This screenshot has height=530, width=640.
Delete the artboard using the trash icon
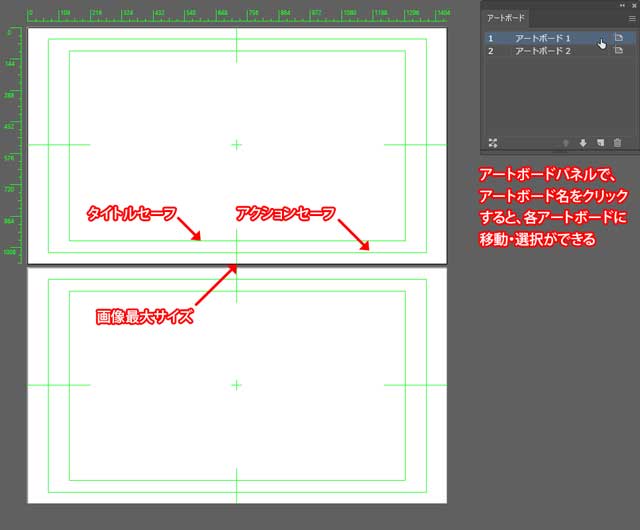click(x=617, y=143)
